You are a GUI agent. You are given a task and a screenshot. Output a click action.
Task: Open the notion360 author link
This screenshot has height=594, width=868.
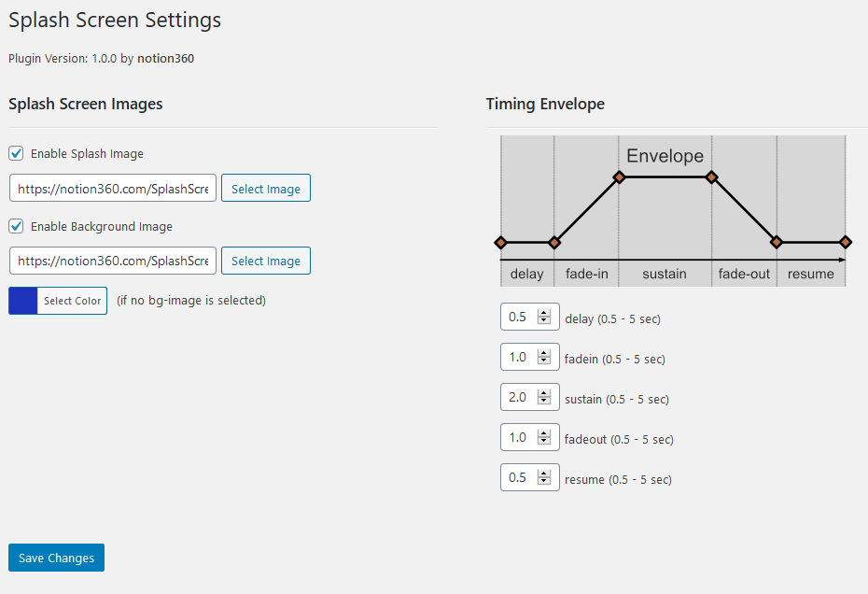(x=165, y=58)
